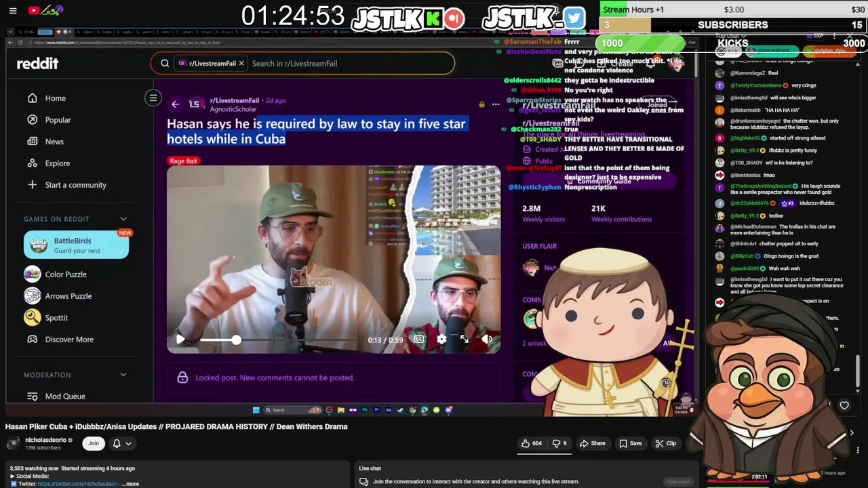The image size is (868, 488).
Task: Join the nicholasdeorio channel membership
Action: click(94, 443)
